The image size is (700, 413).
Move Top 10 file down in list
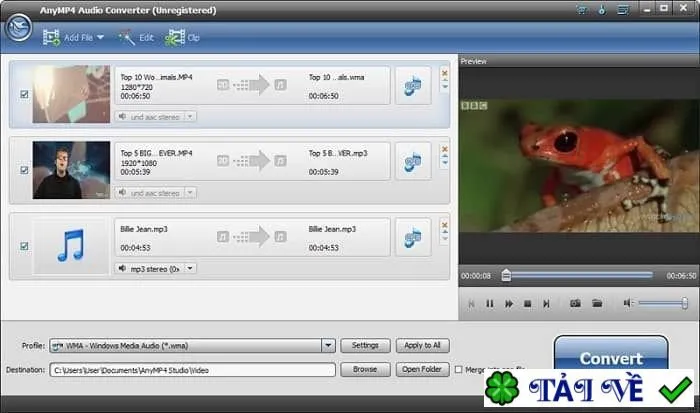coord(445,87)
